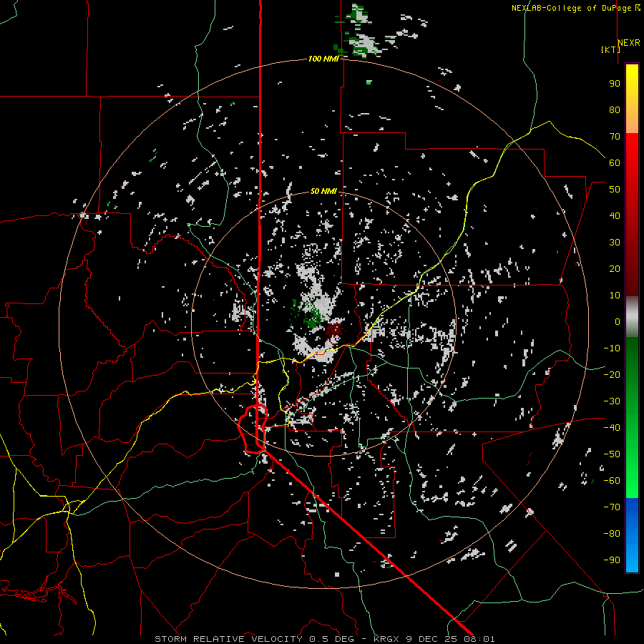Click the 08:01 timestamp in the caption
The width and height of the screenshot is (644, 644).
(479, 639)
